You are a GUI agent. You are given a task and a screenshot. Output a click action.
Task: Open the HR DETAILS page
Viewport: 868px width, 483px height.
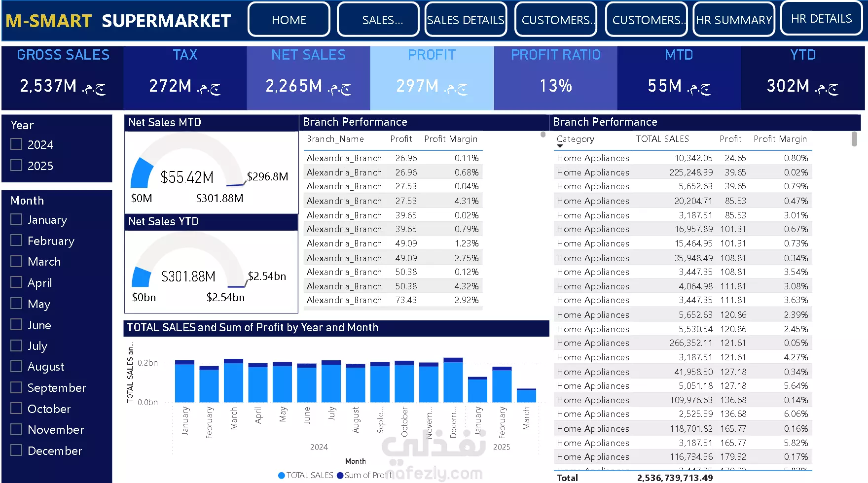point(822,19)
